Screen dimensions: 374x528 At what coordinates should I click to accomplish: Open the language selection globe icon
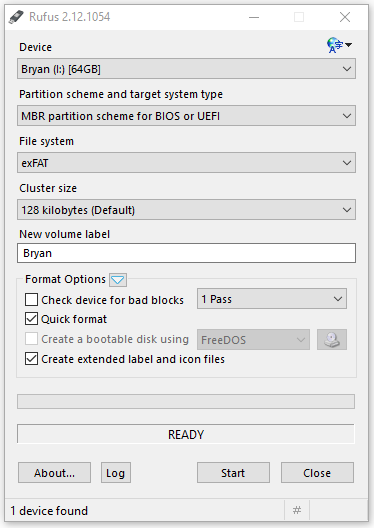click(339, 45)
